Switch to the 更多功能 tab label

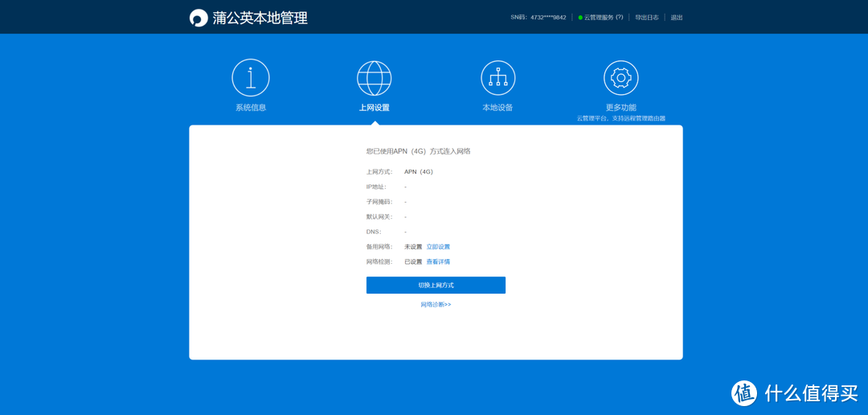coord(620,108)
